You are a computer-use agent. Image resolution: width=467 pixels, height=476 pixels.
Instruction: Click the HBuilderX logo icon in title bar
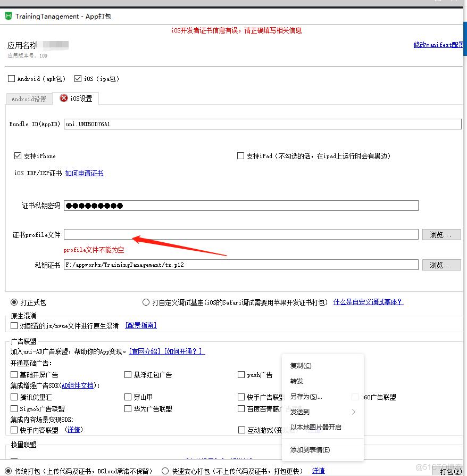point(9,16)
